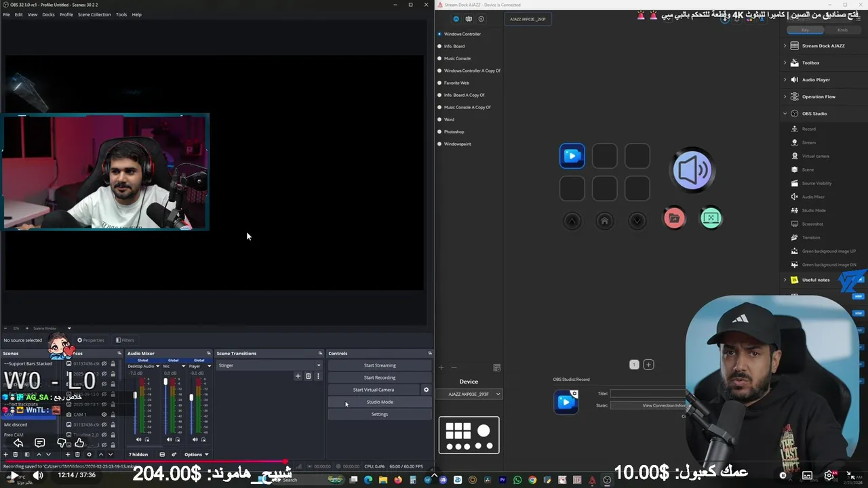
Task: Click the page down round button in Stream Dock
Action: click(x=637, y=220)
